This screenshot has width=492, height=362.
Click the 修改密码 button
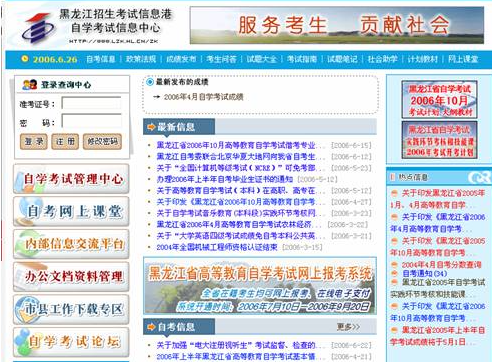[102, 142]
